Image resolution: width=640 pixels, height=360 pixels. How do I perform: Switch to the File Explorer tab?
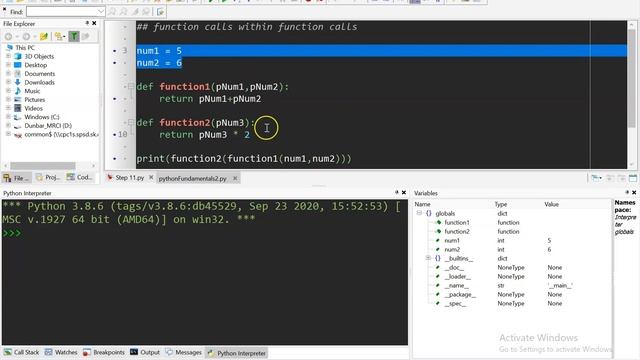point(16,178)
